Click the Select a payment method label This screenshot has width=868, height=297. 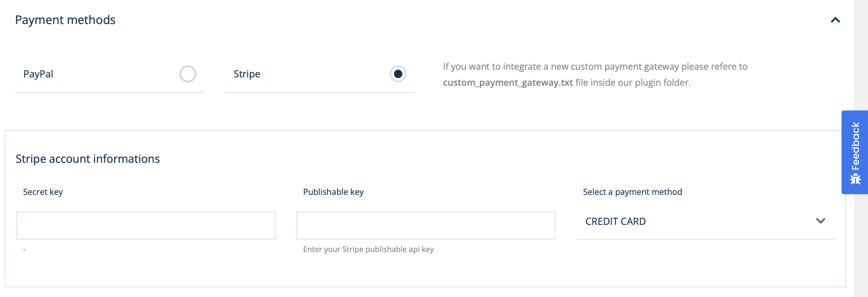[632, 192]
